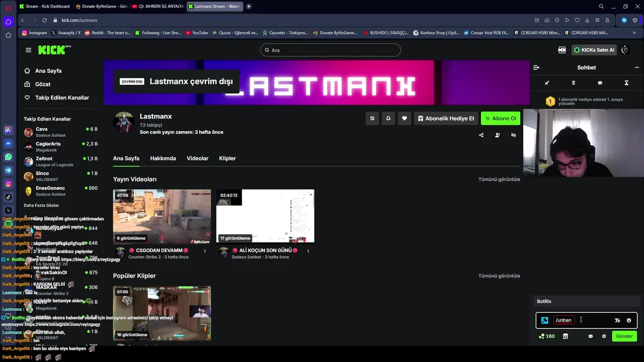This screenshot has width=644, height=362.
Task: Open moderation sword tool in chat
Action: pos(547,83)
